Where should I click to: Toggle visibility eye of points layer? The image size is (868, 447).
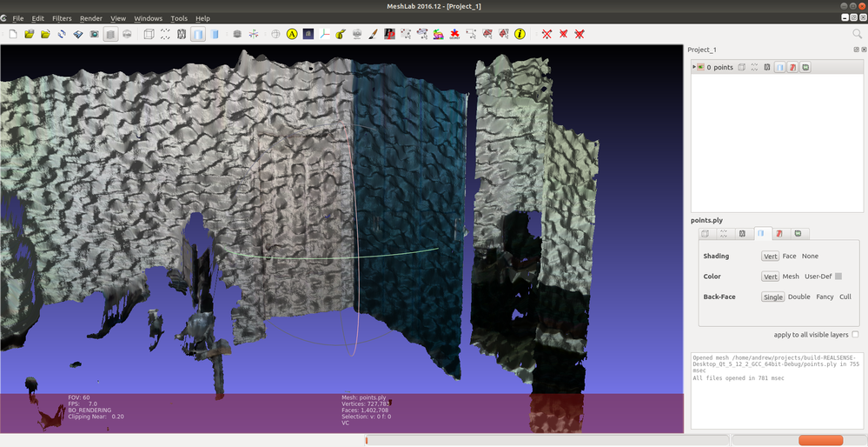point(700,67)
